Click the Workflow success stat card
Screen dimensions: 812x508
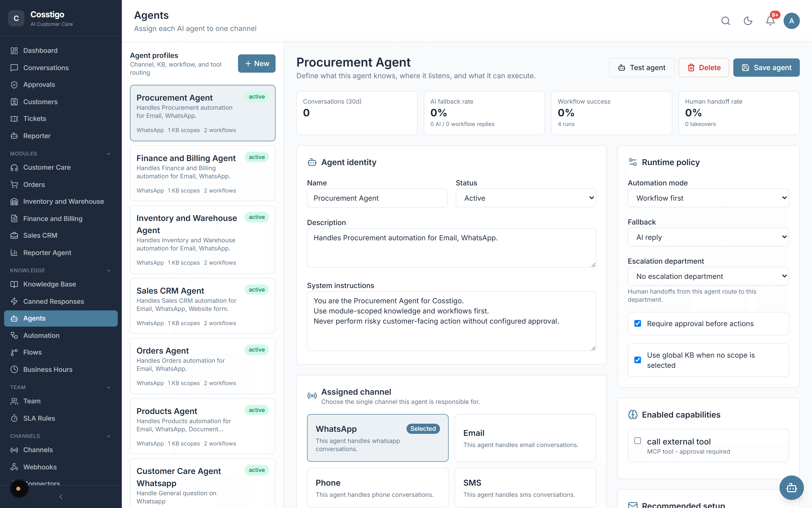[611, 113]
